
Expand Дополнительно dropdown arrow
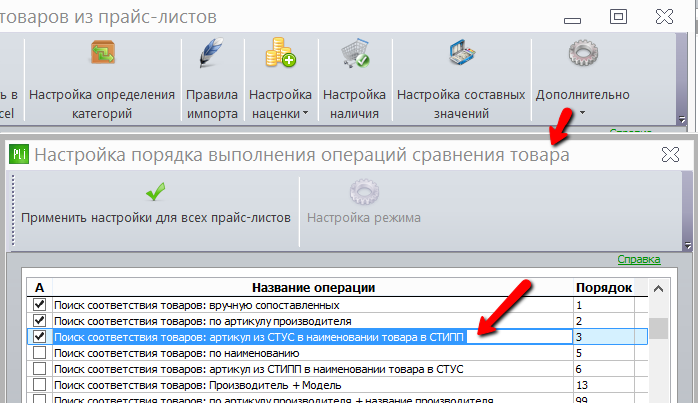582,113
